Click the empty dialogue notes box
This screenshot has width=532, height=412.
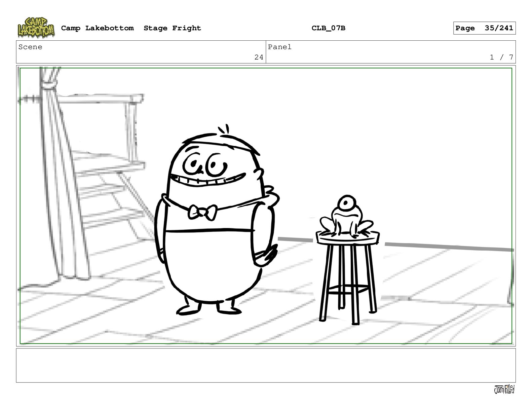pos(266,365)
